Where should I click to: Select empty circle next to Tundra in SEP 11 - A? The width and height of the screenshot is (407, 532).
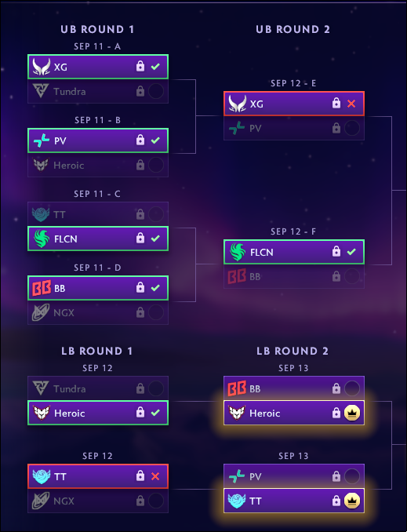tap(156, 91)
